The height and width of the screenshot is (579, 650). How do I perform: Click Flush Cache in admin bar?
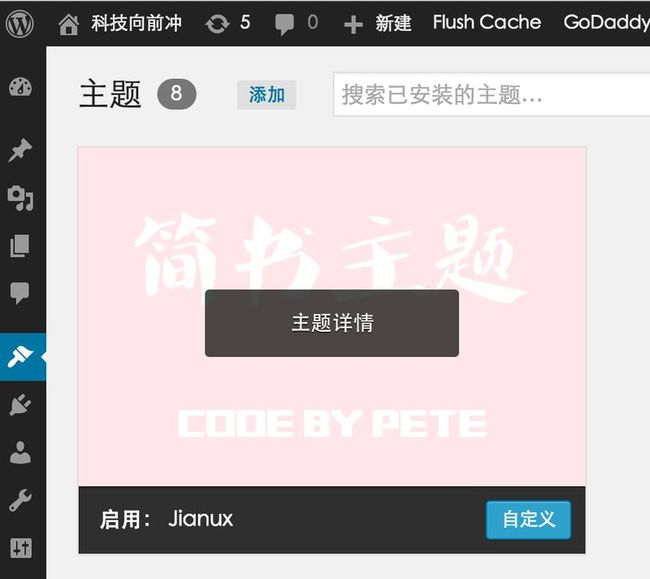coord(487,22)
